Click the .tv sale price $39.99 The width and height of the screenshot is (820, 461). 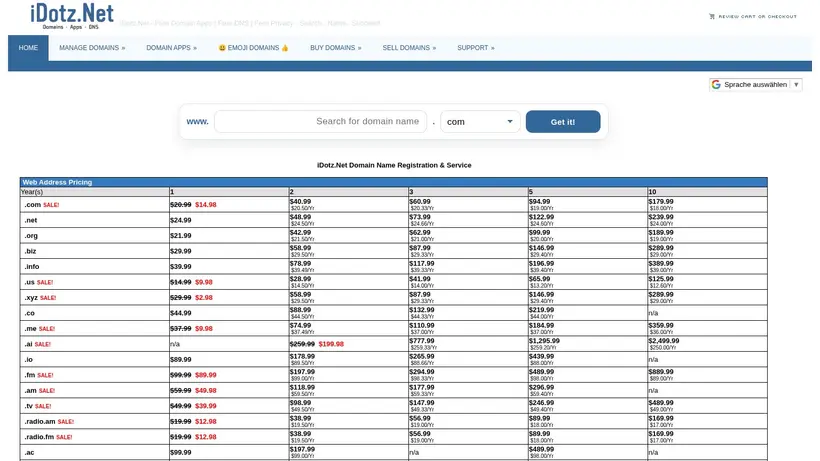point(206,406)
